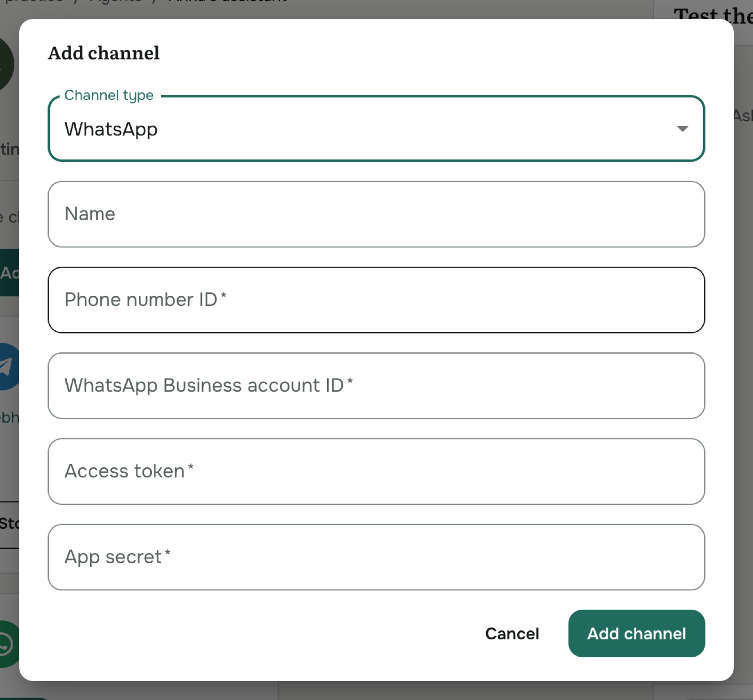Click the App secret input field
Image resolution: width=753 pixels, height=700 pixels.
click(376, 557)
